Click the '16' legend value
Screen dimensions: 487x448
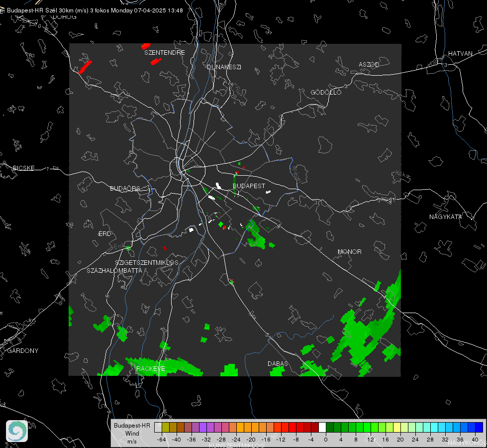pyautogui.click(x=386, y=440)
